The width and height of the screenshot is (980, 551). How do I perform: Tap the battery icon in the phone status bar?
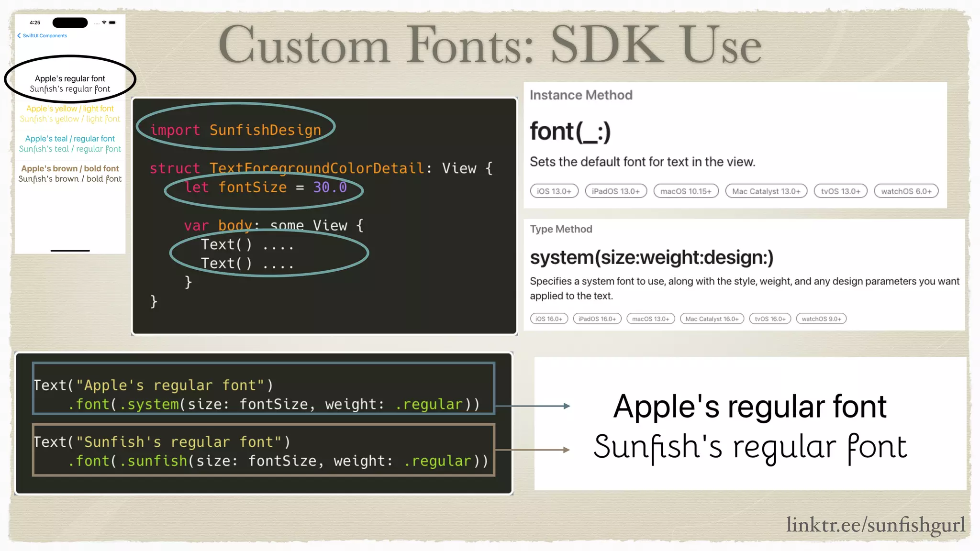pos(112,22)
